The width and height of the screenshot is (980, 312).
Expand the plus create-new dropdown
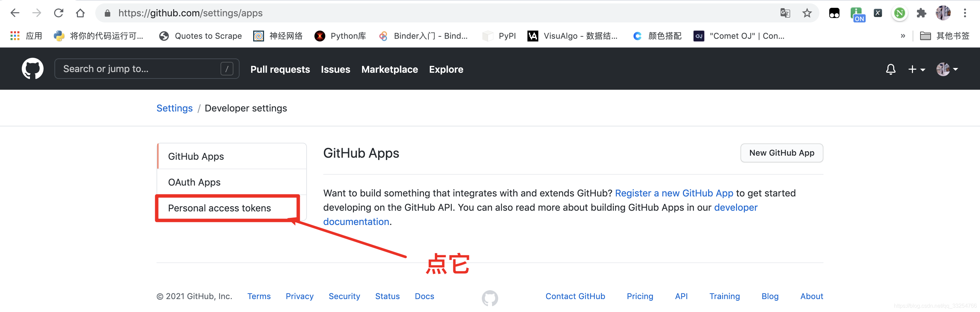point(916,69)
